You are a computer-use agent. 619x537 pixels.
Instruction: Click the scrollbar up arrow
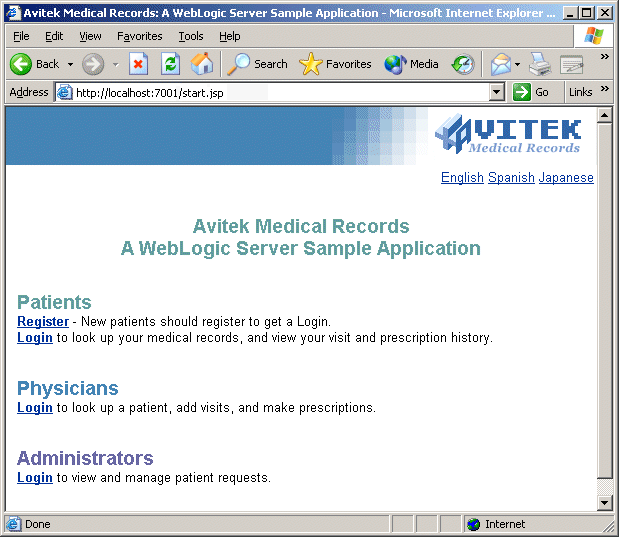[604, 115]
